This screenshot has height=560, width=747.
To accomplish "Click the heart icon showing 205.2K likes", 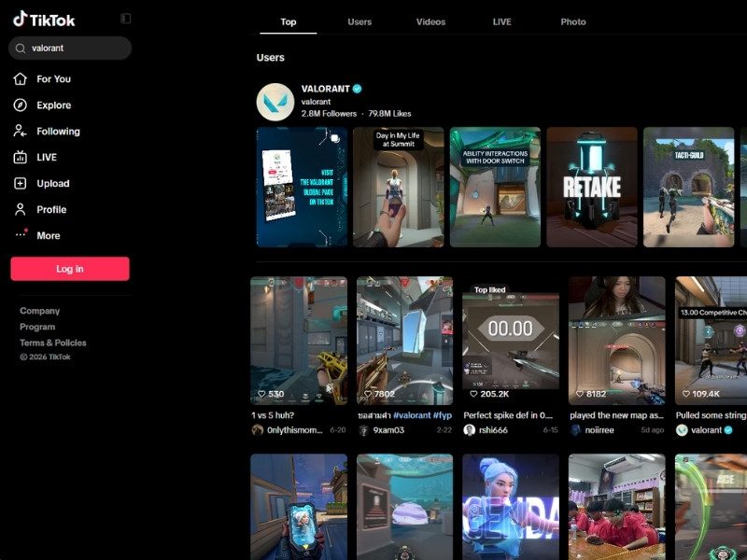I will [473, 394].
